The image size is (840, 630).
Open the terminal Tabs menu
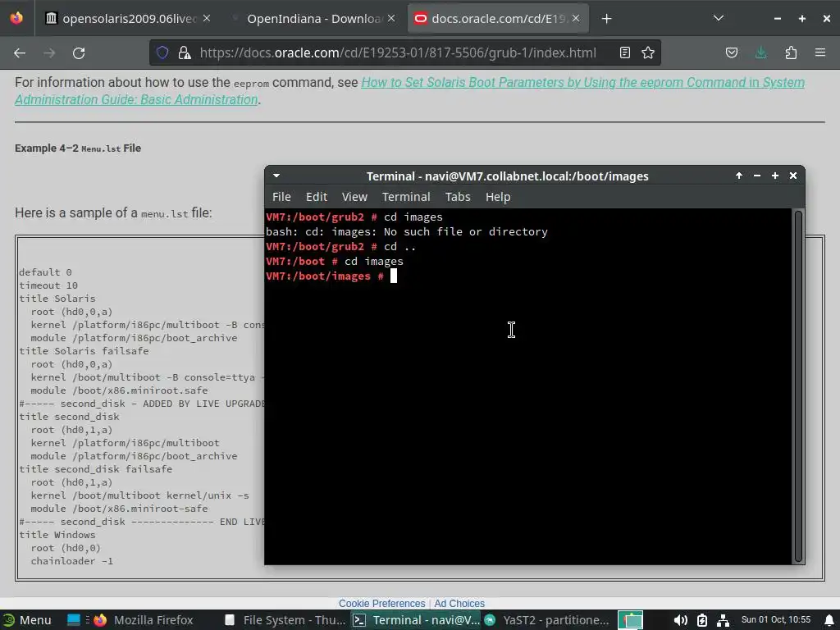pos(458,197)
